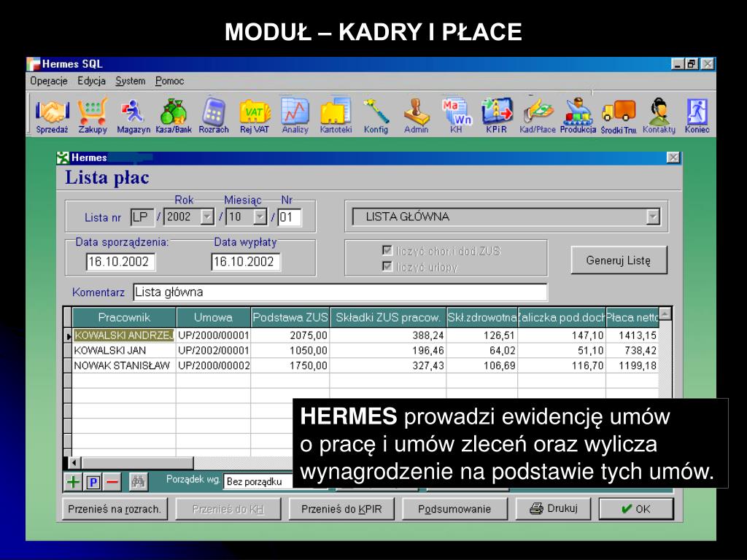Click 'Przenieś na rozrach.' button
747x560 pixels.
click(x=115, y=509)
